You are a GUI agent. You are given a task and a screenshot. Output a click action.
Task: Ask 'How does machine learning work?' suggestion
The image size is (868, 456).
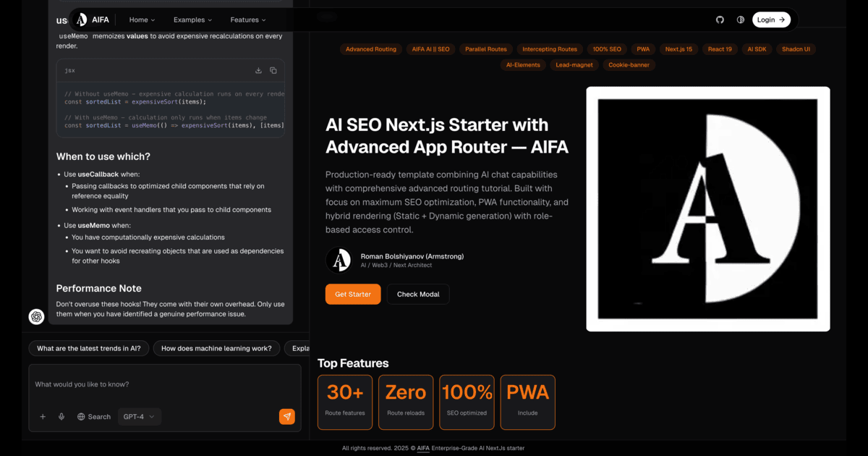click(x=216, y=348)
